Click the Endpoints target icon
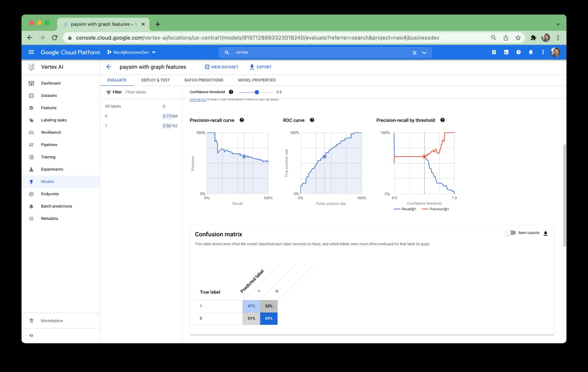The height and width of the screenshot is (372, 588). pyautogui.click(x=31, y=194)
